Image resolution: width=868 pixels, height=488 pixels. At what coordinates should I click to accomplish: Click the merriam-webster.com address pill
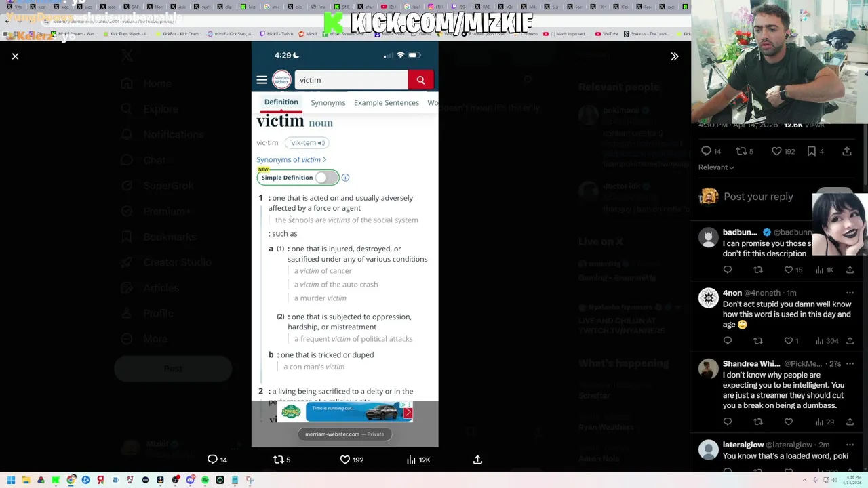344,434
